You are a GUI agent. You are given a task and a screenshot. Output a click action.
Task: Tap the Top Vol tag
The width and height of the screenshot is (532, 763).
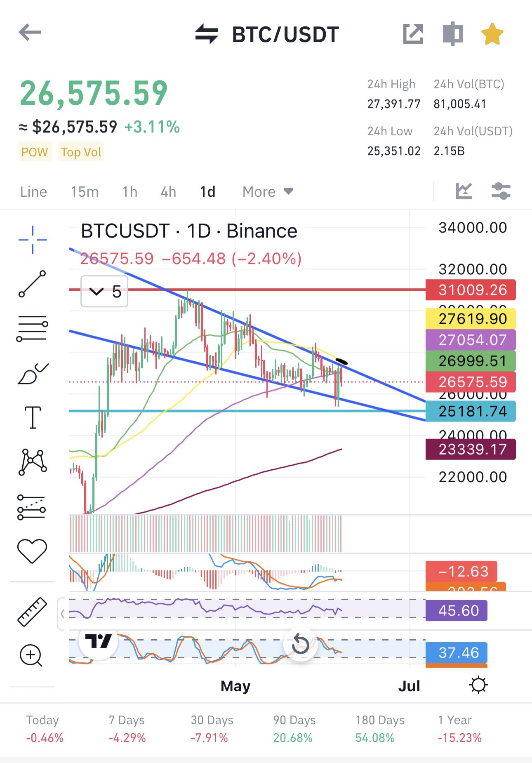[81, 152]
